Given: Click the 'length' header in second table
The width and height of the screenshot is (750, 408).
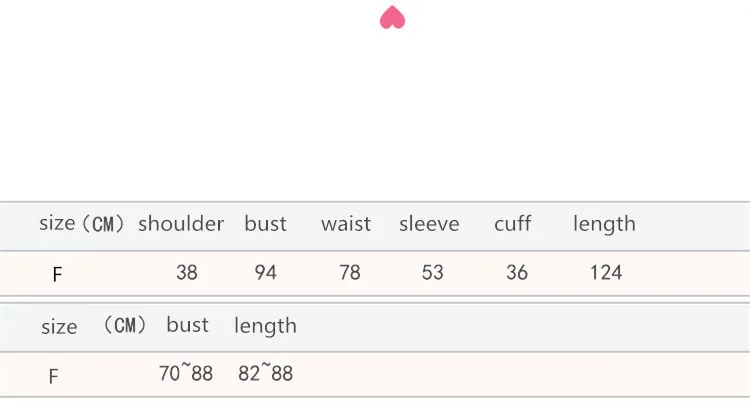Looking at the screenshot, I should 265,326.
